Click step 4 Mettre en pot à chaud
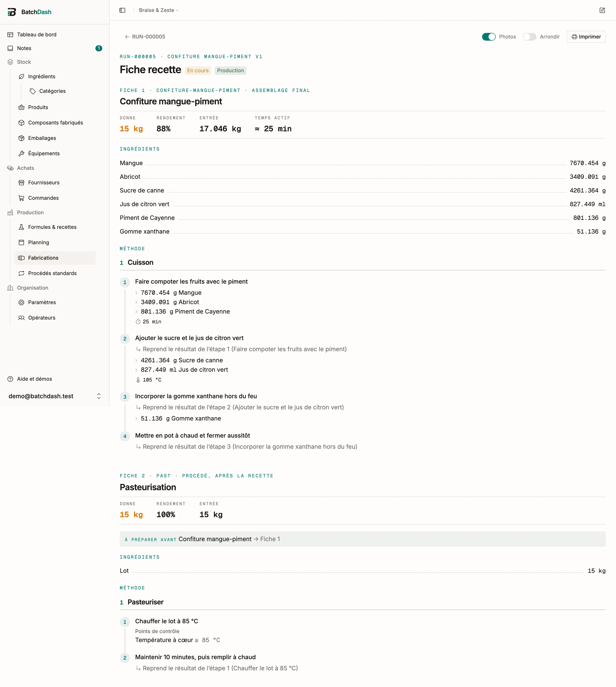This screenshot has height=687, width=616. pos(192,435)
